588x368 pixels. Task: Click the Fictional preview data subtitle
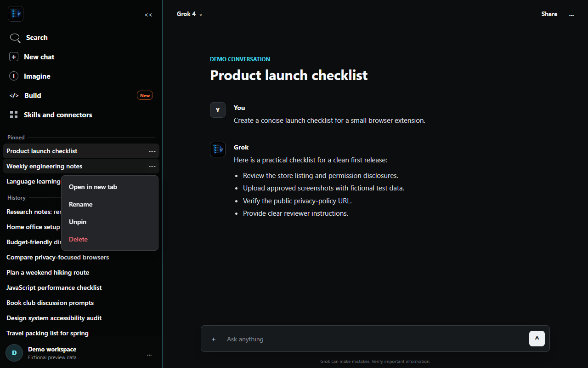(52, 357)
